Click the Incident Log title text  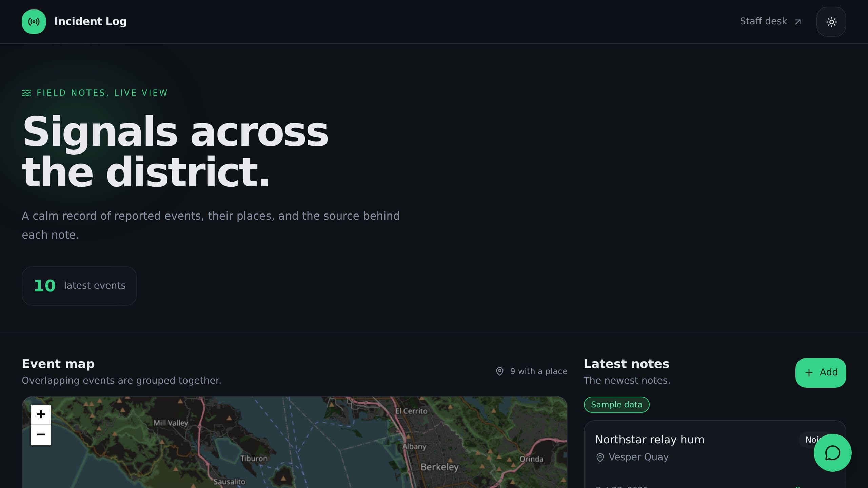(x=91, y=21)
